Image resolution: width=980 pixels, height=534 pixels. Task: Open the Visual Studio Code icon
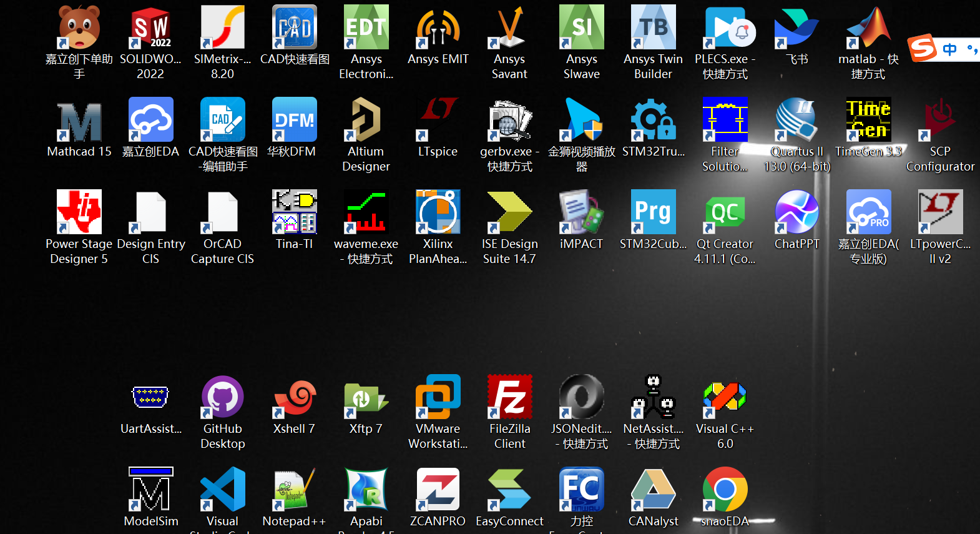(222, 490)
